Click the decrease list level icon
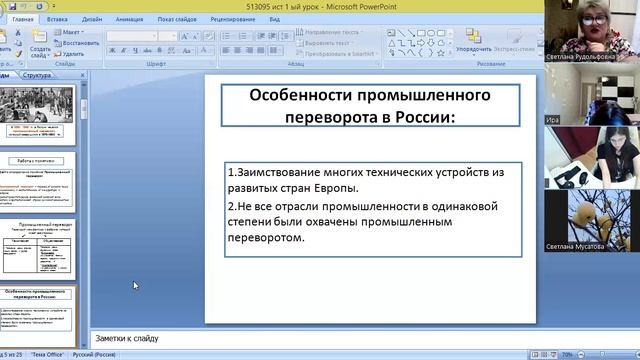 (261, 36)
